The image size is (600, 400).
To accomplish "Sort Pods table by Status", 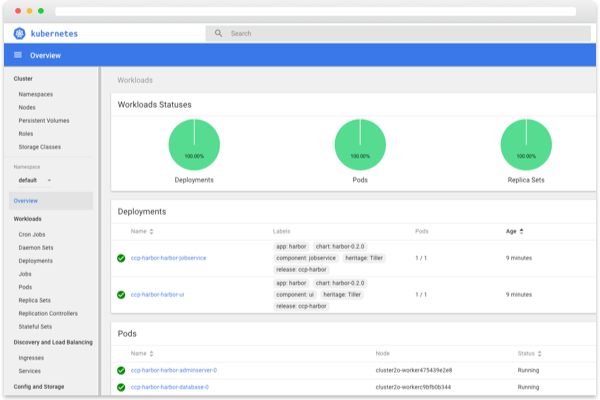I will pyautogui.click(x=530, y=353).
